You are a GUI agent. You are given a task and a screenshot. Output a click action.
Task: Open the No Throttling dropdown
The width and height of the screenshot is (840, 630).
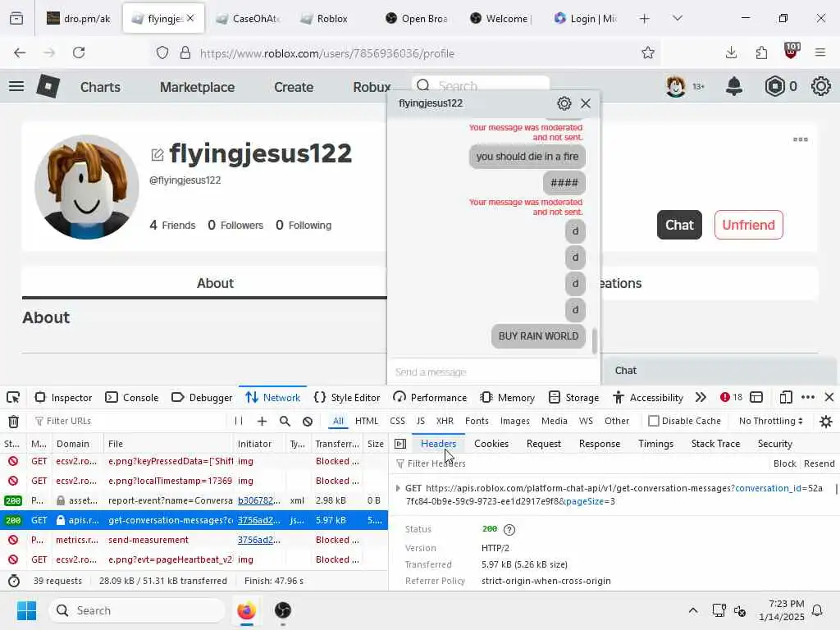click(771, 421)
